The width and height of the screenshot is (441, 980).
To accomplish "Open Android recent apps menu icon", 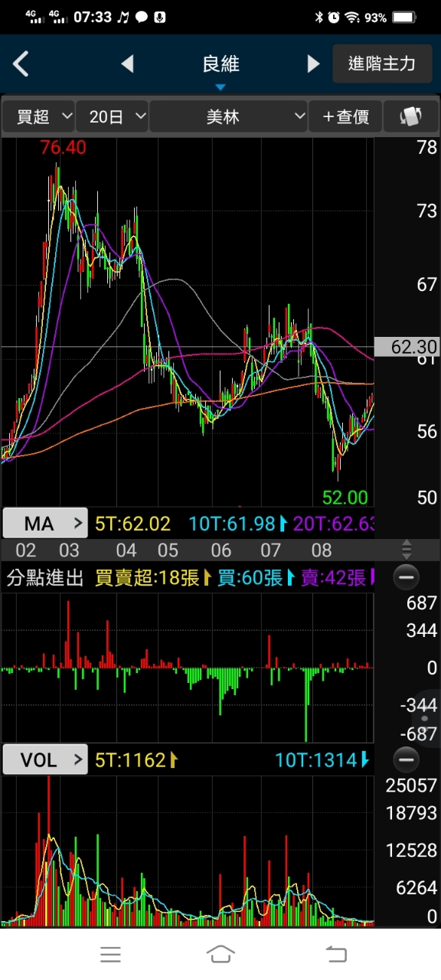I will point(111,954).
